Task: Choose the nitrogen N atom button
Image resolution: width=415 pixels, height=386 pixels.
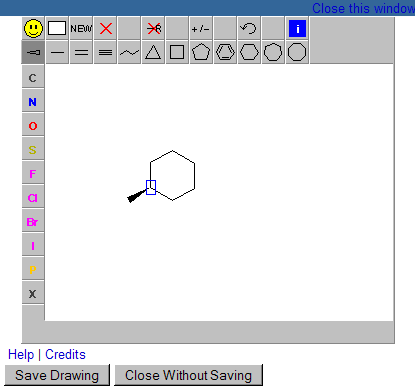Action: point(33,101)
